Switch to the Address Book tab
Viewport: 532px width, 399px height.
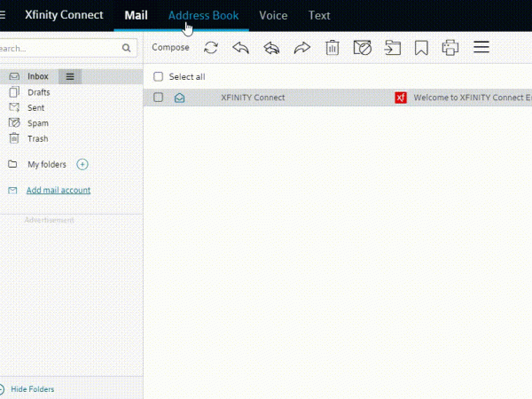click(203, 15)
